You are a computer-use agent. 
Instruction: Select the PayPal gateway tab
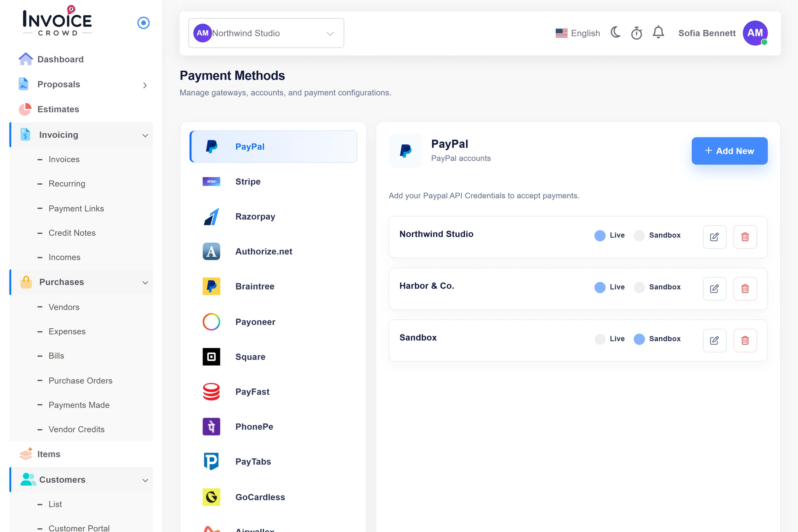(x=273, y=147)
